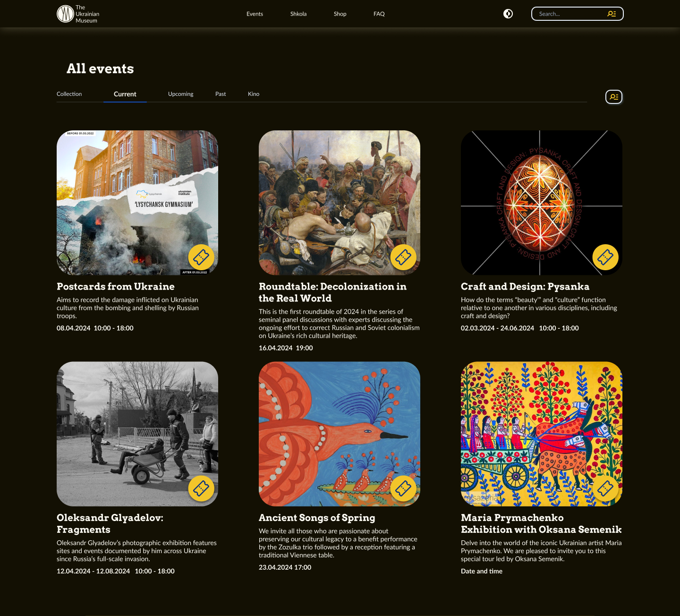Click ticket icon on Oleksandr Glyadelov Fragments card

(x=201, y=488)
